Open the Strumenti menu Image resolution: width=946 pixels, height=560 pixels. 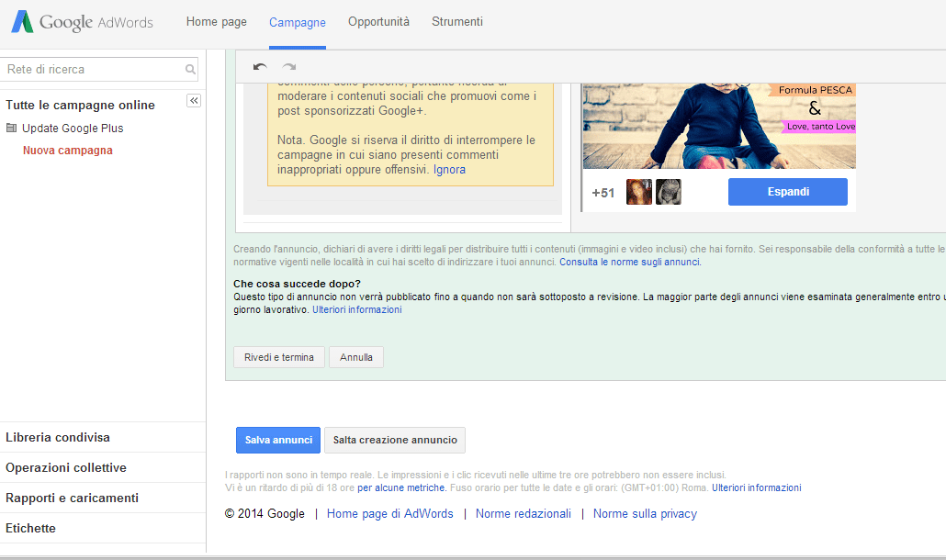pos(456,21)
